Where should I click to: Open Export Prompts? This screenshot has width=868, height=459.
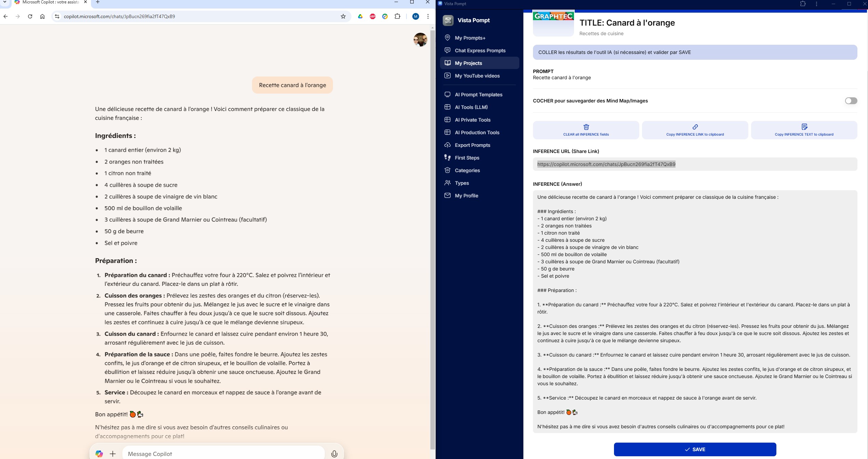tap(479, 145)
